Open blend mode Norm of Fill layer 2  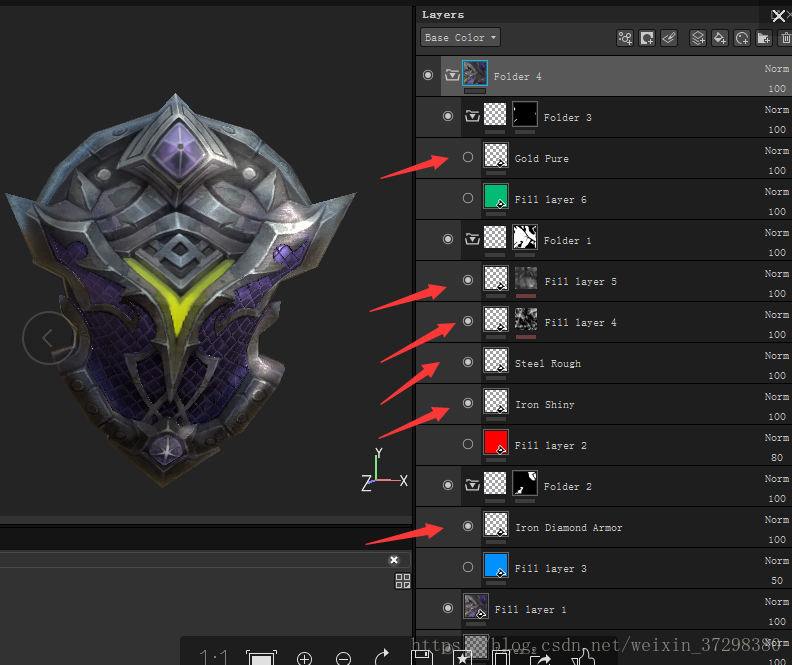tap(777, 438)
